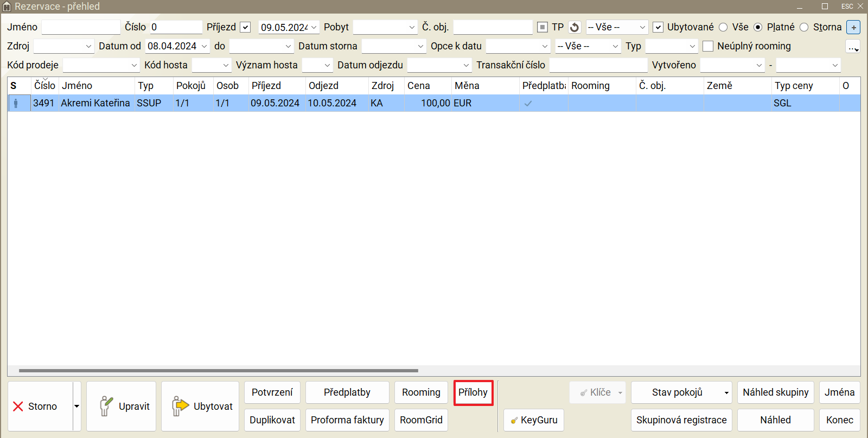Click the blue plus button at top right
The height and width of the screenshot is (438, 868).
click(853, 27)
